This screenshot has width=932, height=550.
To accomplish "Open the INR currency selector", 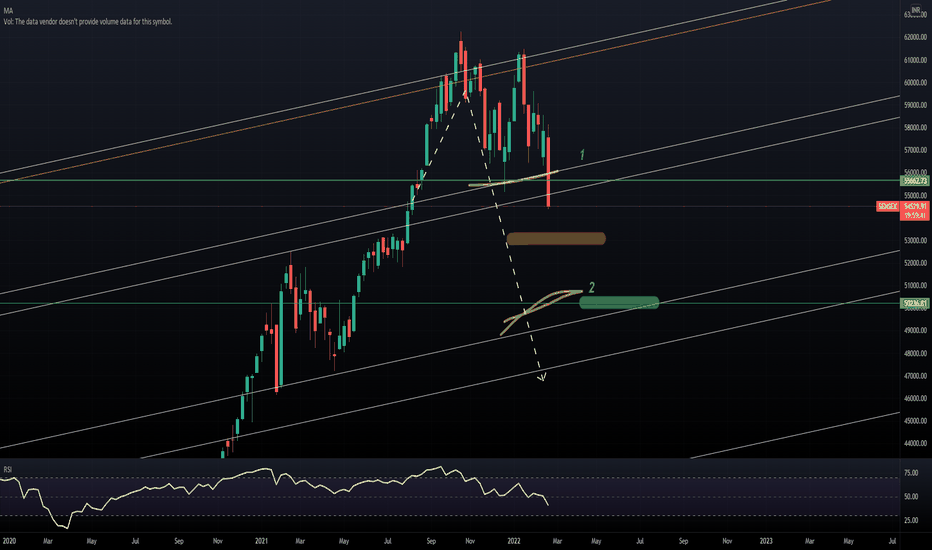I will [916, 11].
